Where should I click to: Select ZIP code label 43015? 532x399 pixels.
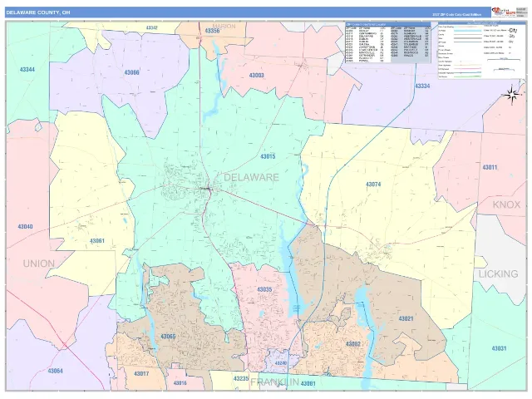point(268,156)
